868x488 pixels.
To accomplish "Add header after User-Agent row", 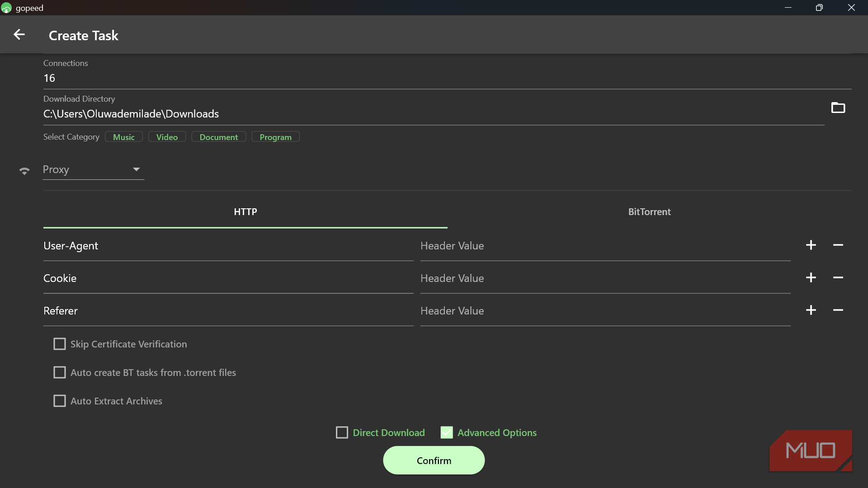I will [811, 245].
